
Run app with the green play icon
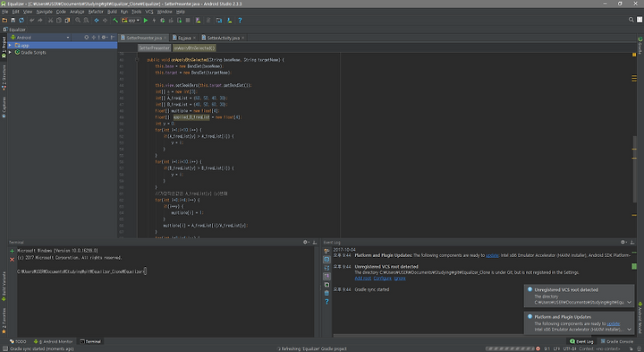point(146,20)
